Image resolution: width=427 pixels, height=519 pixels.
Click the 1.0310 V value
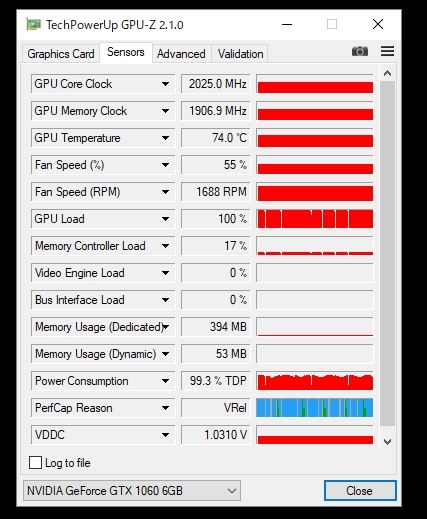click(216, 435)
